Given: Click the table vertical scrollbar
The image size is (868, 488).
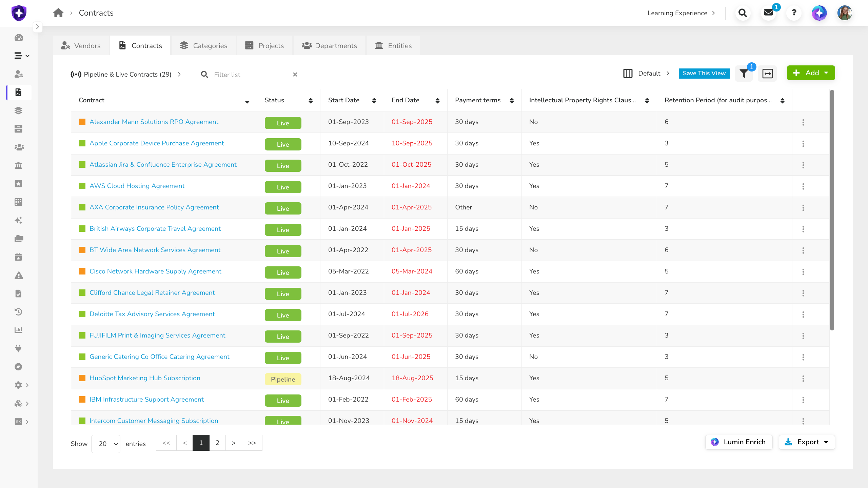Looking at the screenshot, I should (832, 210).
